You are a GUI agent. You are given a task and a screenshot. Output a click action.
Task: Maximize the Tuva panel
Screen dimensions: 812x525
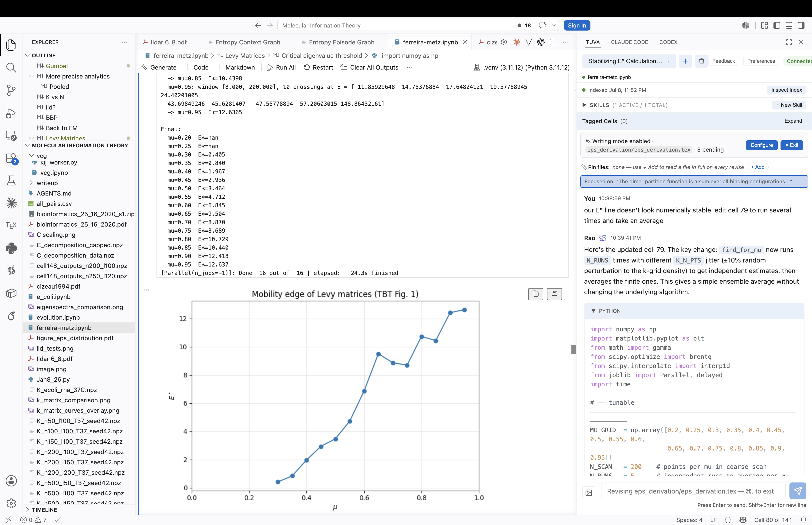[x=789, y=42]
